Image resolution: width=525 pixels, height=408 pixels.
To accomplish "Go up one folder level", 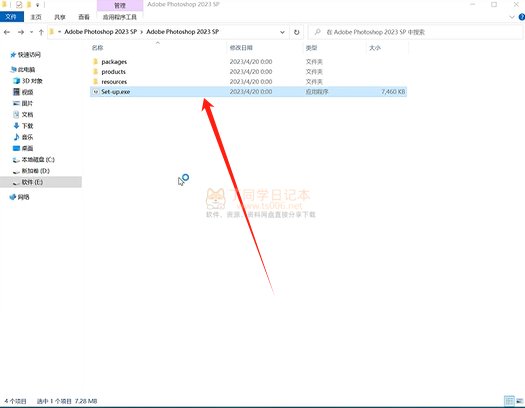I will click(41, 32).
